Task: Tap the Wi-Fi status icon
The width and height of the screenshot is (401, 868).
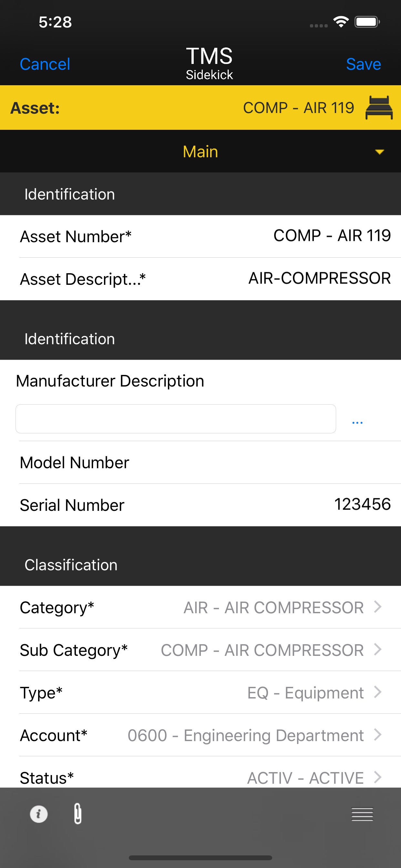Action: point(341,22)
